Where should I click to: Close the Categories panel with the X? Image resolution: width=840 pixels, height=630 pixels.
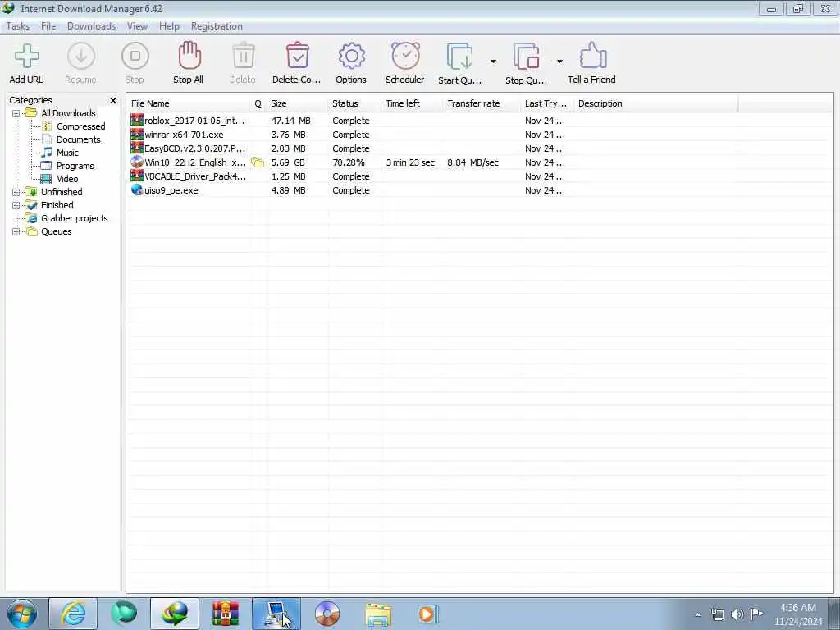click(113, 100)
